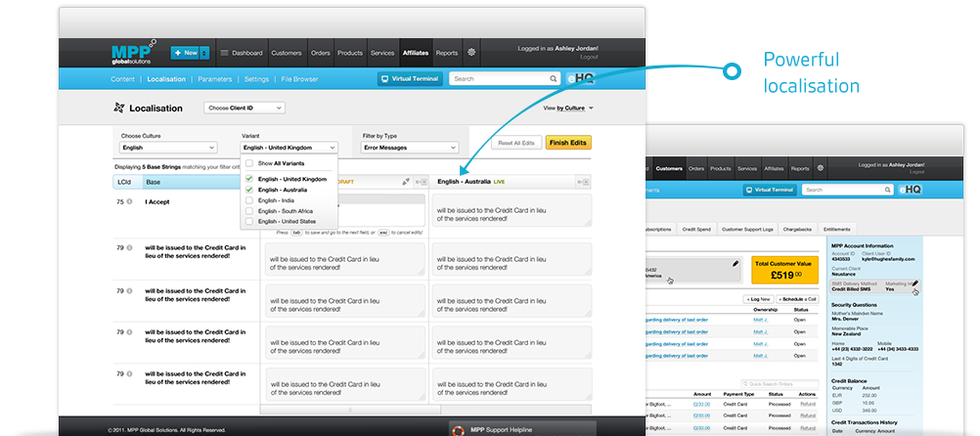Screen dimensions: 980x436
Task: Open the arrow stepper beside New button
Action: coord(205,53)
